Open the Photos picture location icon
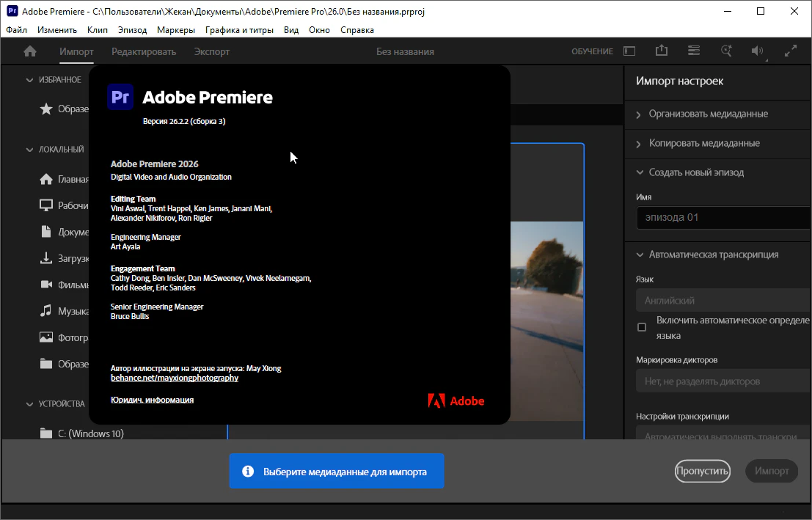The width and height of the screenshot is (812, 520). [46, 337]
